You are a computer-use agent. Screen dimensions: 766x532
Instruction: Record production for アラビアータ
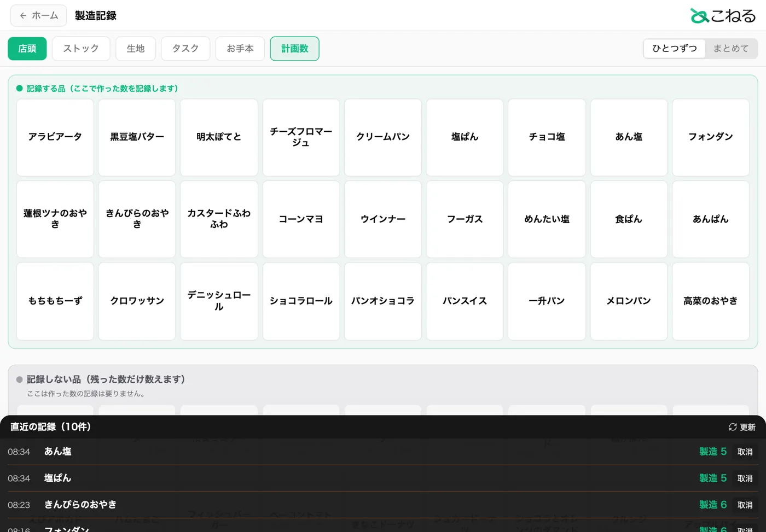click(55, 137)
